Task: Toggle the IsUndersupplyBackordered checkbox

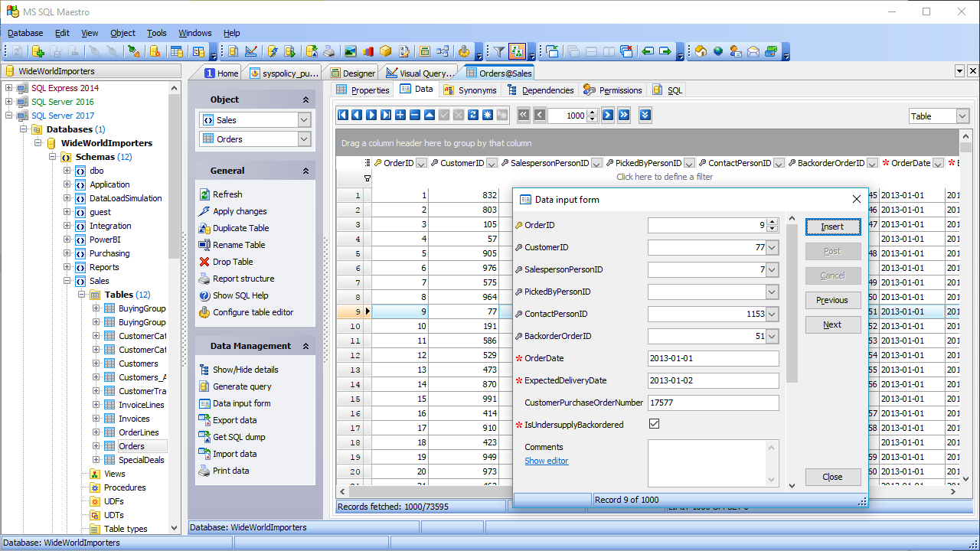Action: 654,424
